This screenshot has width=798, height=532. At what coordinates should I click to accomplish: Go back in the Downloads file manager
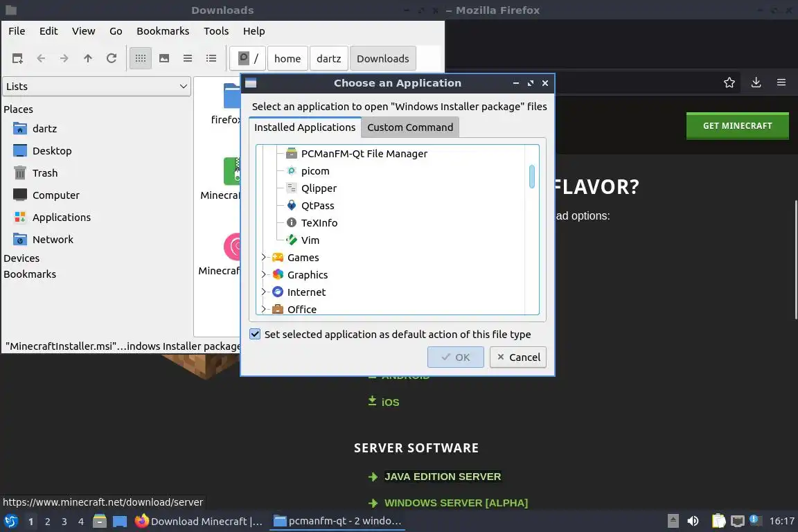tap(42, 59)
